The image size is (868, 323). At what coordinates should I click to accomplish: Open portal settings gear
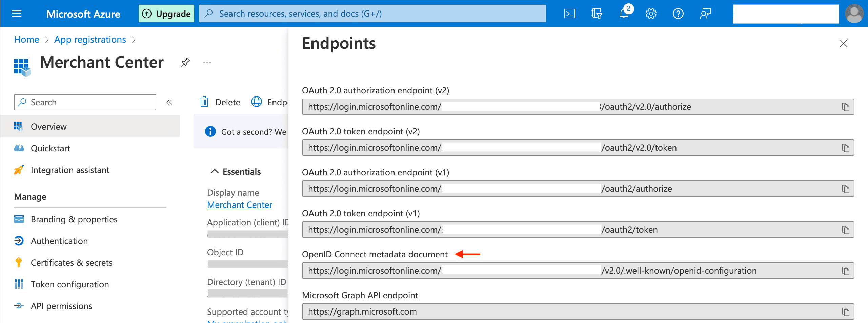651,14
